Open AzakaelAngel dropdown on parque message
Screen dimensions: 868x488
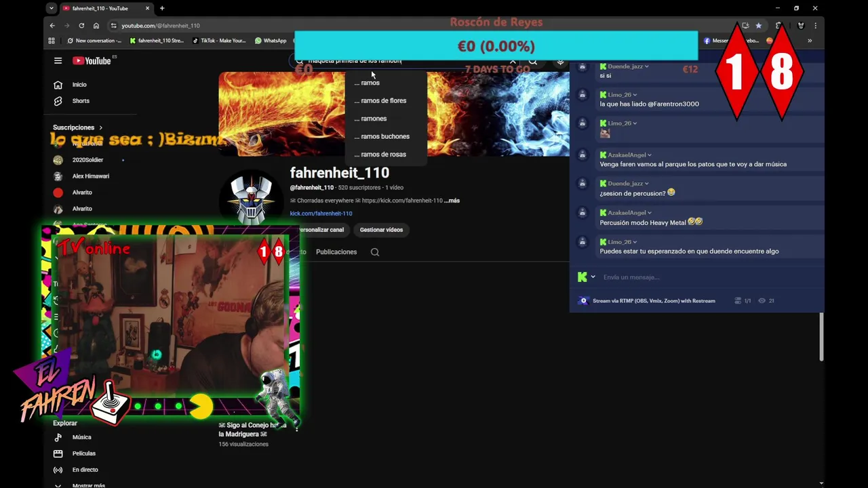[650, 155]
